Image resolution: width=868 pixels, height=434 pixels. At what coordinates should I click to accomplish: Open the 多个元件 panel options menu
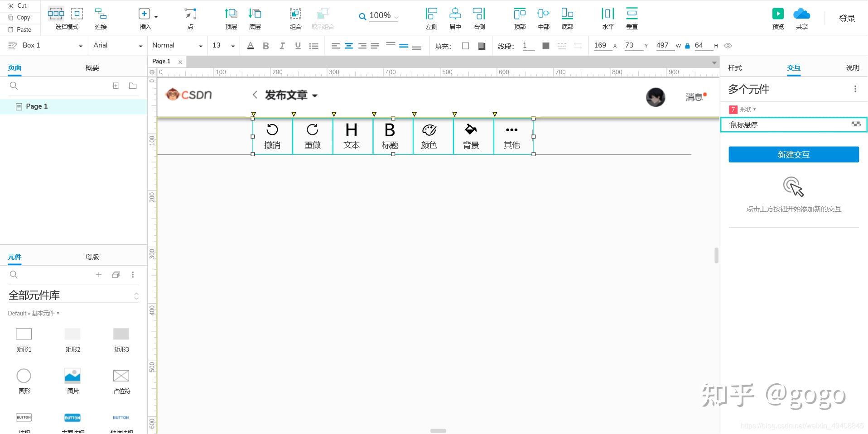click(855, 89)
